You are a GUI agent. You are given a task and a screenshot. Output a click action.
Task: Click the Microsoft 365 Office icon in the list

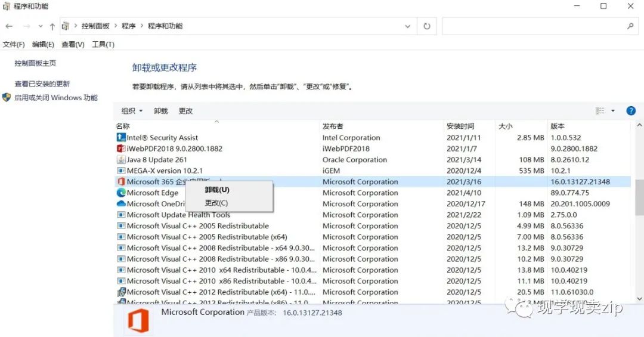coord(121,182)
